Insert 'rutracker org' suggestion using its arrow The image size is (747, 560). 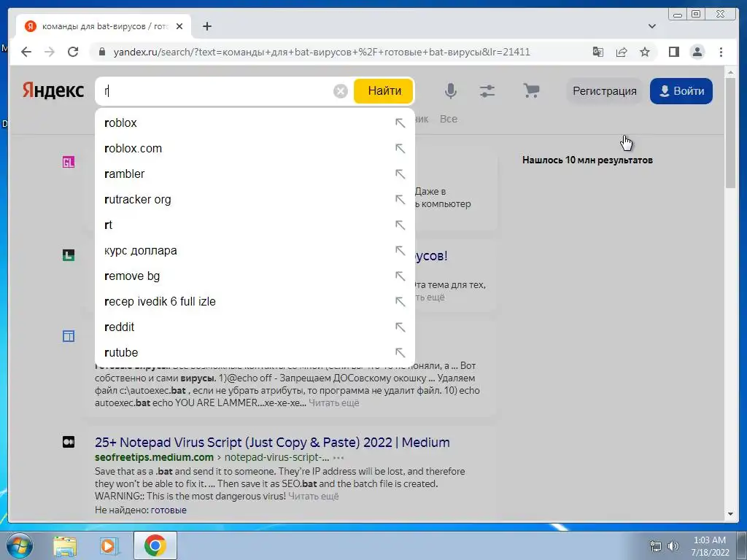tap(400, 200)
